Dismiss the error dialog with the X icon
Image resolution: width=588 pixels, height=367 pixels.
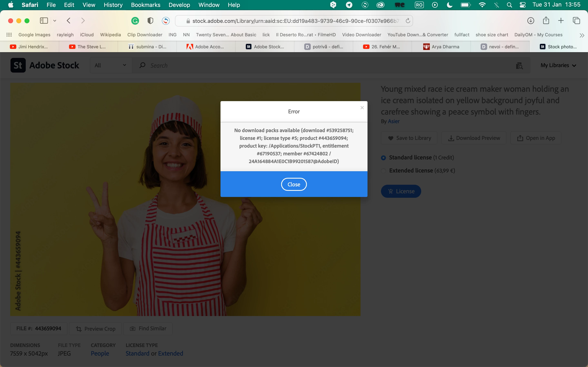click(362, 107)
